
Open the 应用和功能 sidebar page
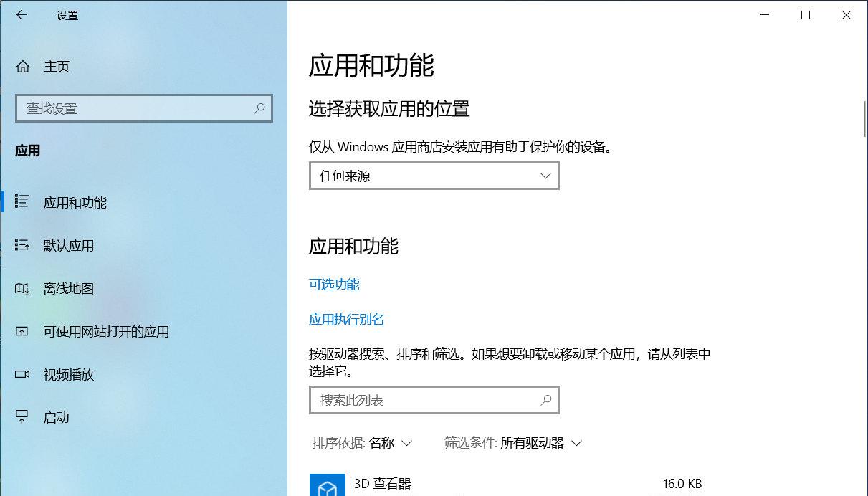(143, 202)
